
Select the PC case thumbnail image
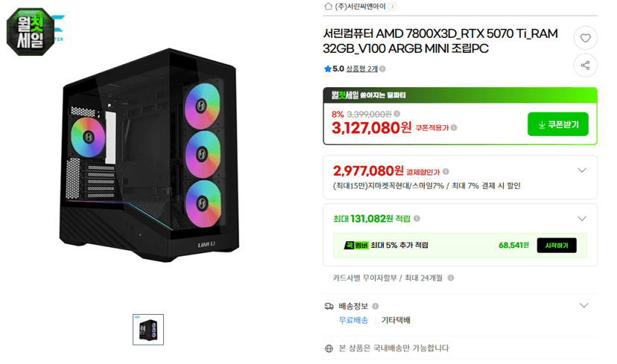point(148,330)
